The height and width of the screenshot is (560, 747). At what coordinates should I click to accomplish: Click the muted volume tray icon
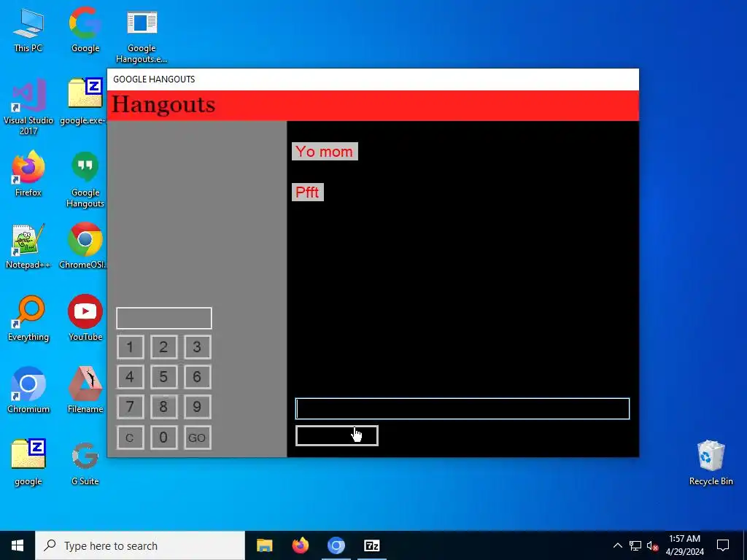[x=653, y=545]
